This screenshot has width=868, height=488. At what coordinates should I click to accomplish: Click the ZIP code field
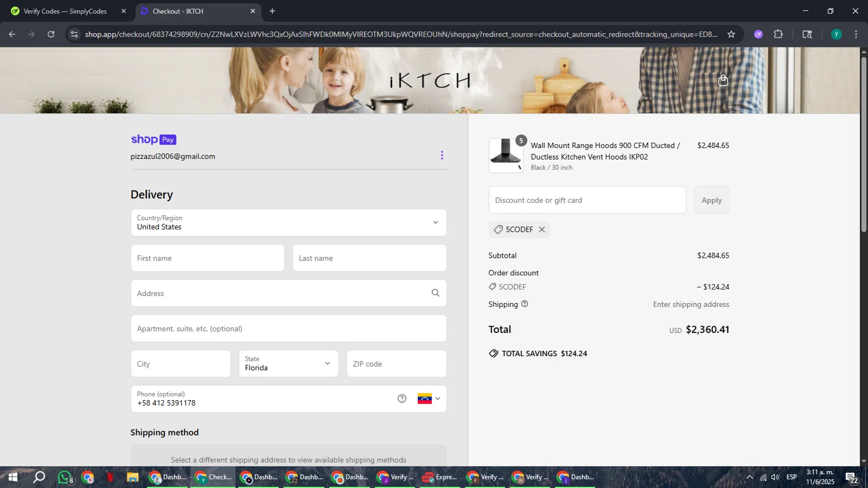pyautogui.click(x=397, y=364)
